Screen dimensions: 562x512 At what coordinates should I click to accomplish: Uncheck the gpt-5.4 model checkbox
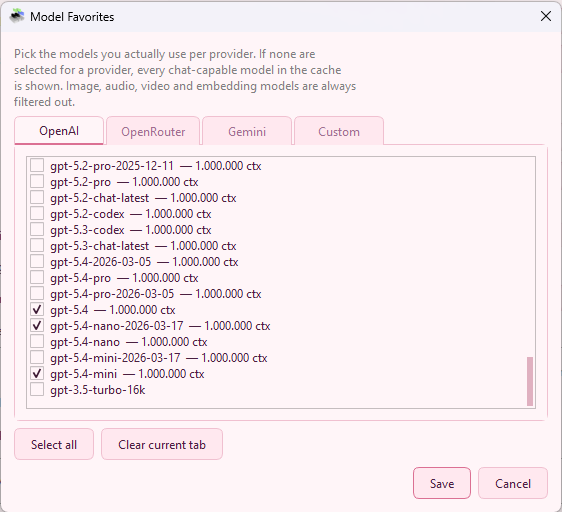37,309
